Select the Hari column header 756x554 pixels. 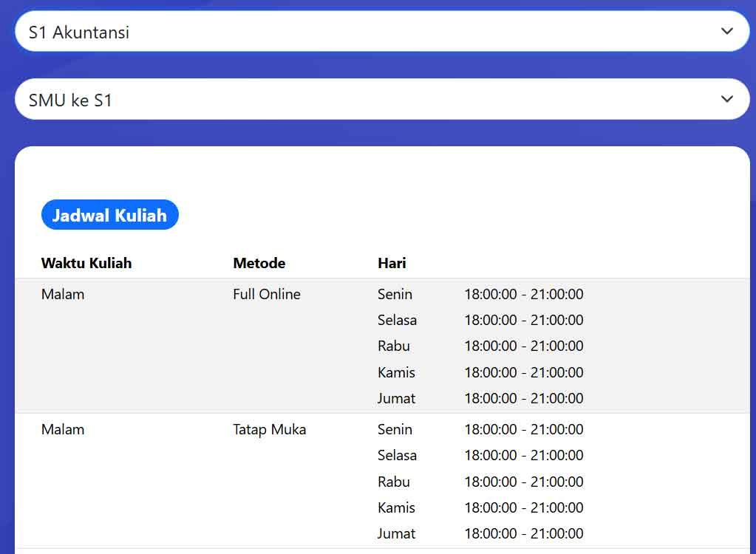coord(392,263)
